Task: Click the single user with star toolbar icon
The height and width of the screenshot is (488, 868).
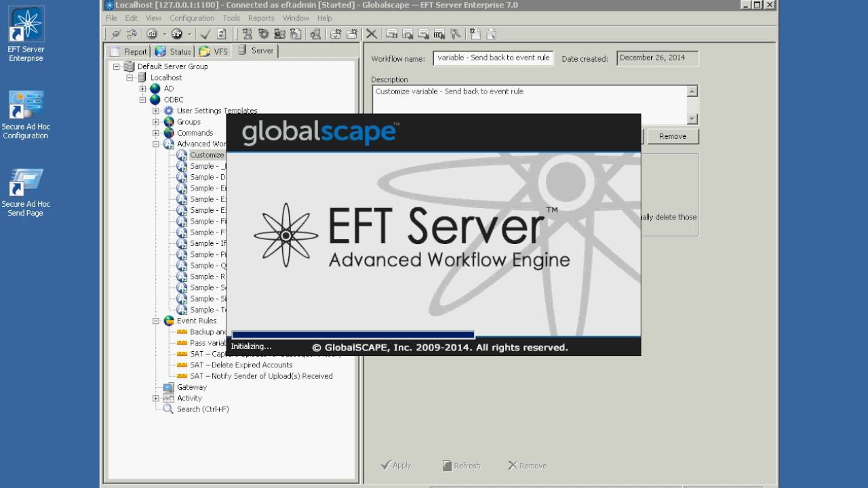Action: (x=247, y=34)
